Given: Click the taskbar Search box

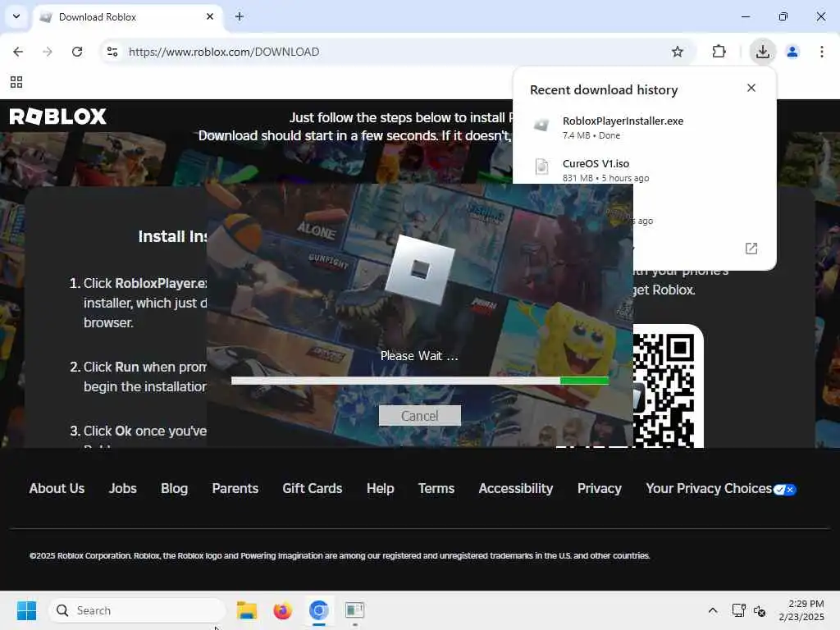Looking at the screenshot, I should [x=137, y=610].
